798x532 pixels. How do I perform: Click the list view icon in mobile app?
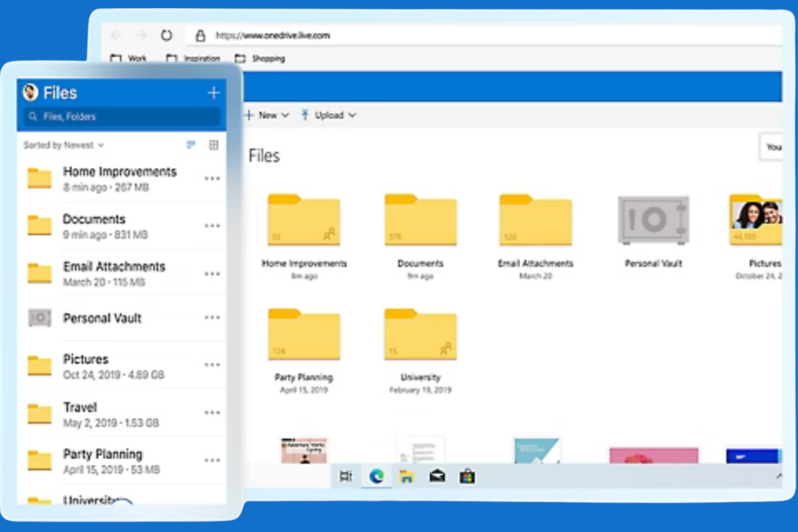point(191,144)
